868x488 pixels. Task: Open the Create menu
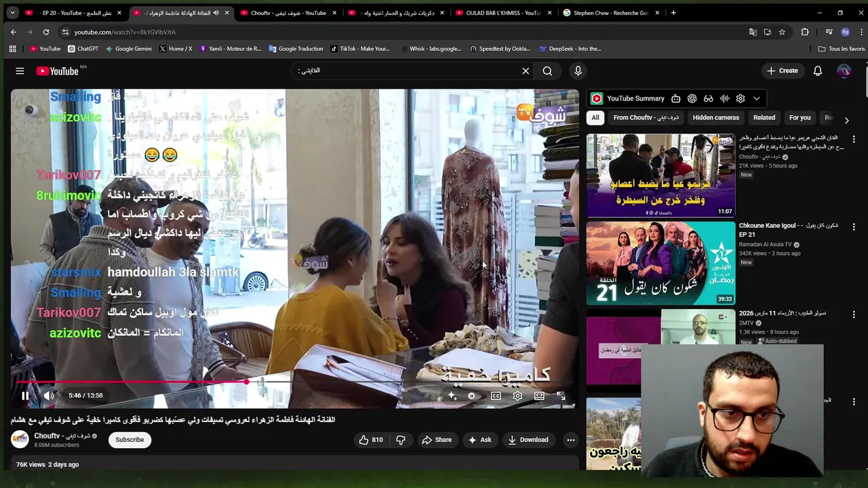[x=783, y=70]
